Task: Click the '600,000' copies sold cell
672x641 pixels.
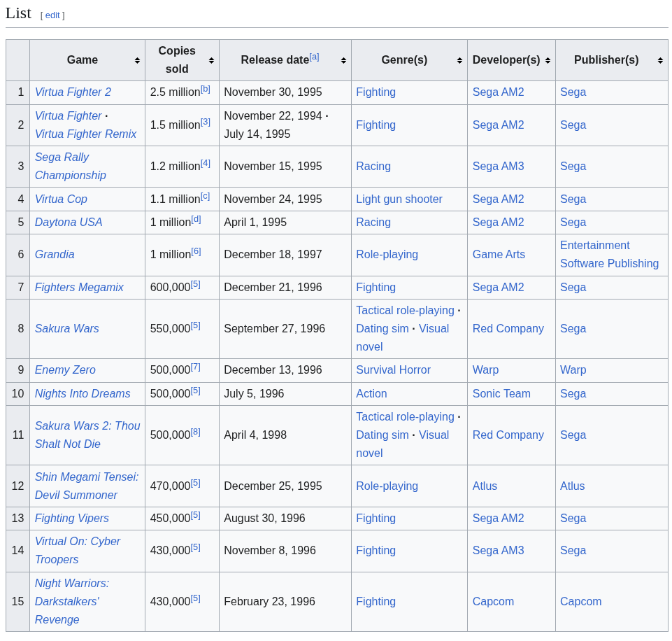Action: coord(182,288)
